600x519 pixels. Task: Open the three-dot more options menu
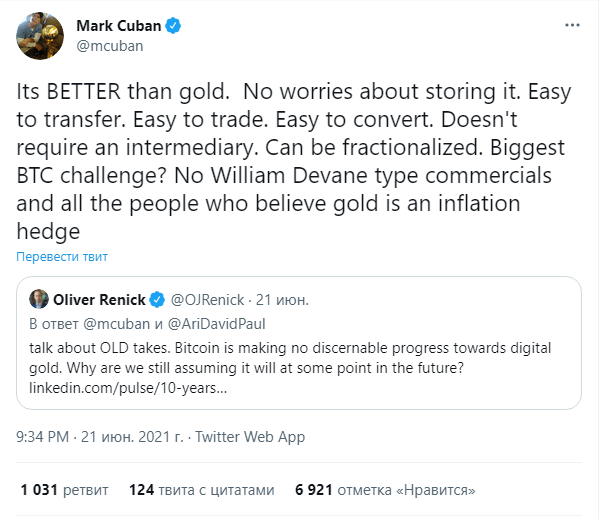click(572, 25)
